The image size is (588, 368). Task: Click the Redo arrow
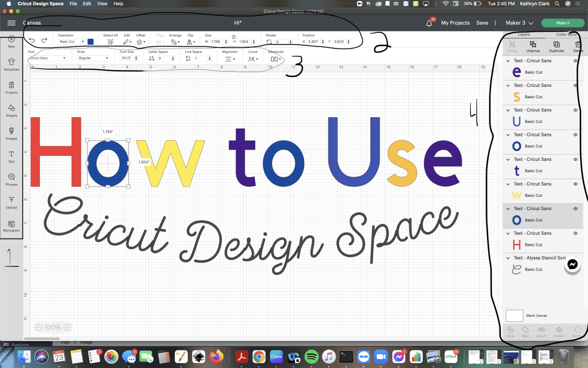44,40
